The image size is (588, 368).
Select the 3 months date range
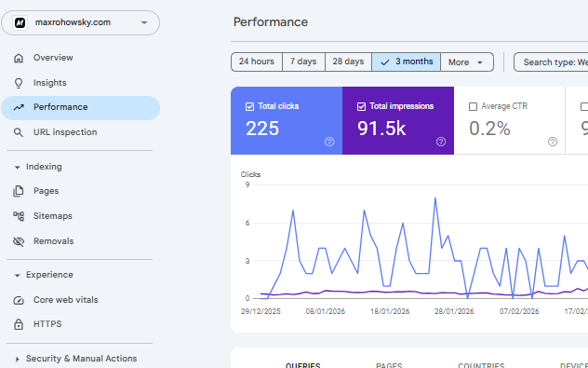(407, 62)
